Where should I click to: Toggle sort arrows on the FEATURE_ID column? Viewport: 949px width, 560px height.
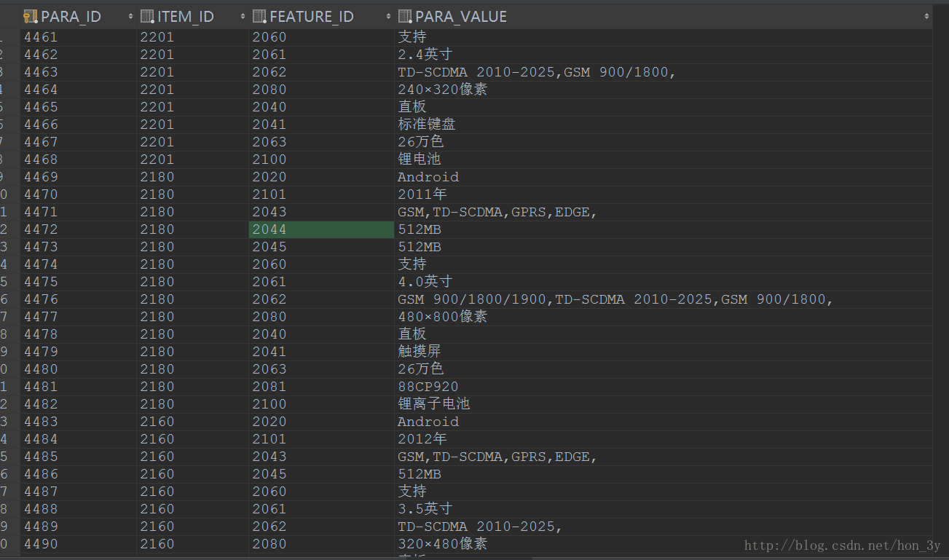(388, 17)
